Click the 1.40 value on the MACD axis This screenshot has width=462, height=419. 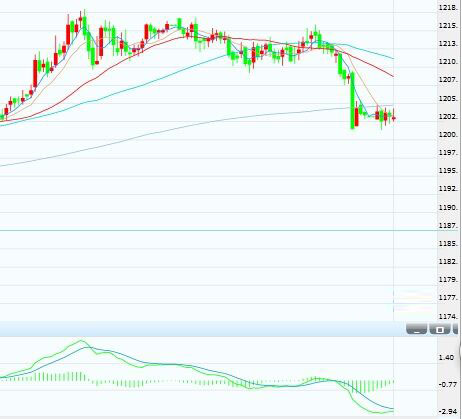(447, 357)
